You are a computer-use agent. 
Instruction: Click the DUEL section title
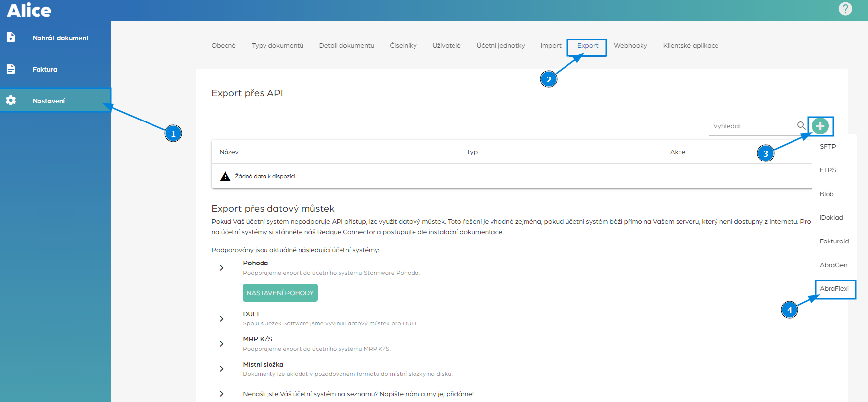tap(252, 314)
